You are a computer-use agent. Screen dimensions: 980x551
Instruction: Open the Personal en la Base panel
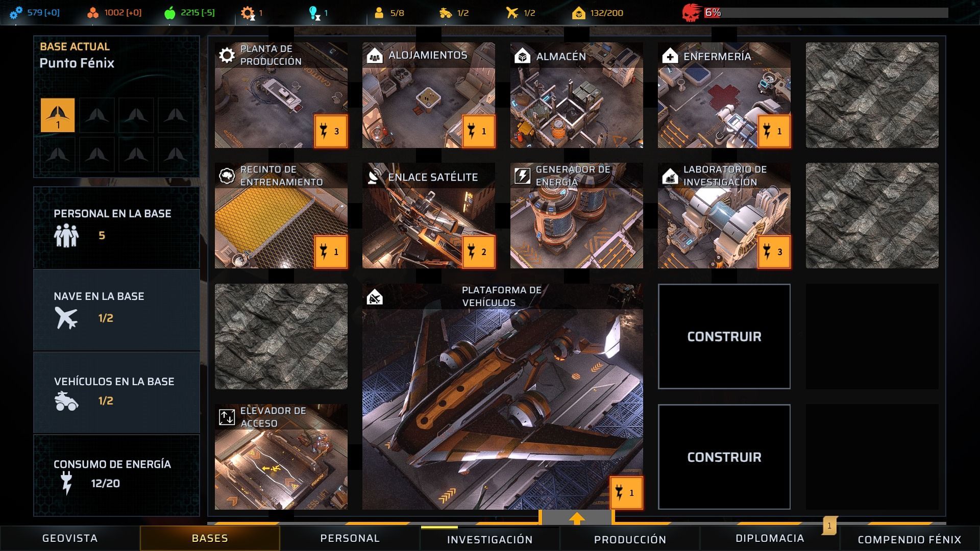(116, 228)
